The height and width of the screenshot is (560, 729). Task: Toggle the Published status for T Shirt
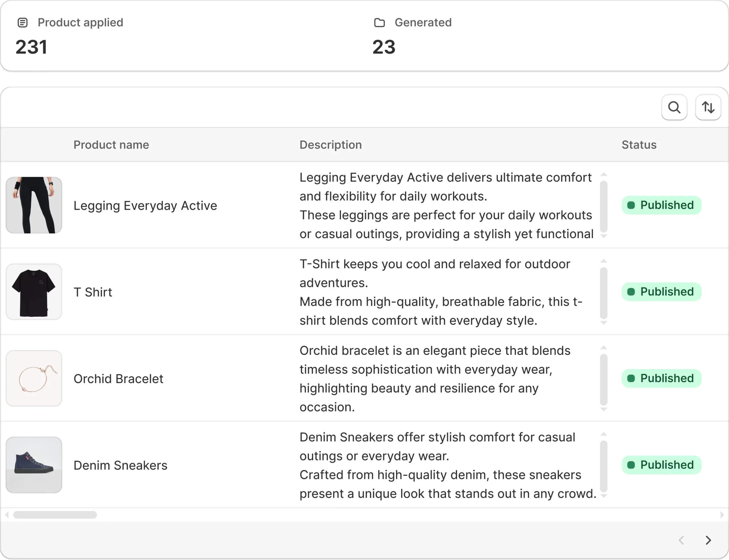click(x=662, y=292)
